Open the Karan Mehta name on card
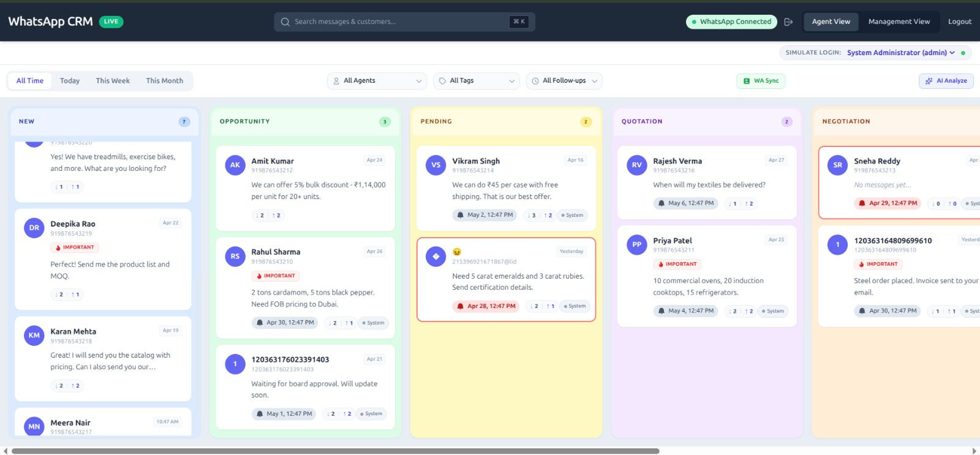Screen dimensions: 980x455 (x=73, y=331)
